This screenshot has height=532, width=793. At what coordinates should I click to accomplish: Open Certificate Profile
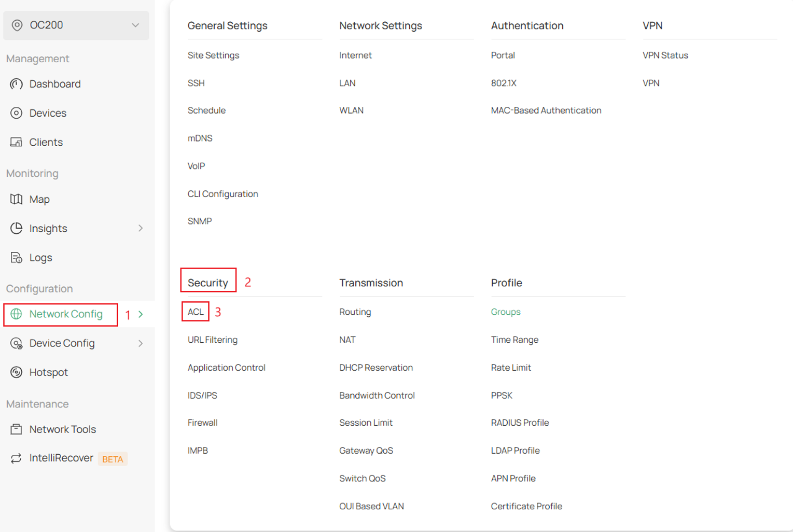coord(526,506)
